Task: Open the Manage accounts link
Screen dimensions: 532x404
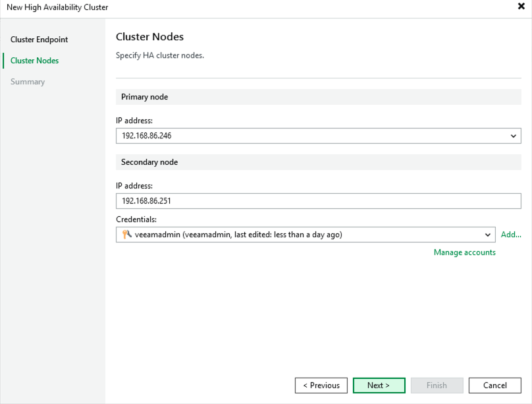Action: click(464, 252)
